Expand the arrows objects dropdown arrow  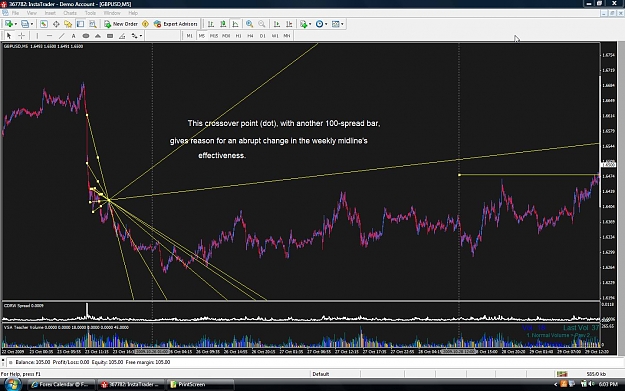coord(141,36)
